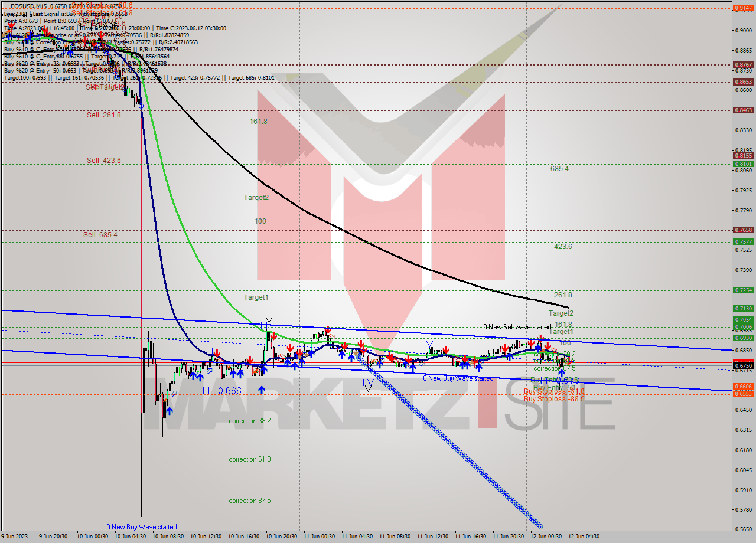Image resolution: width=756 pixels, height=543 pixels.
Task: Select the Sell 423.6 label
Action: tap(104, 161)
